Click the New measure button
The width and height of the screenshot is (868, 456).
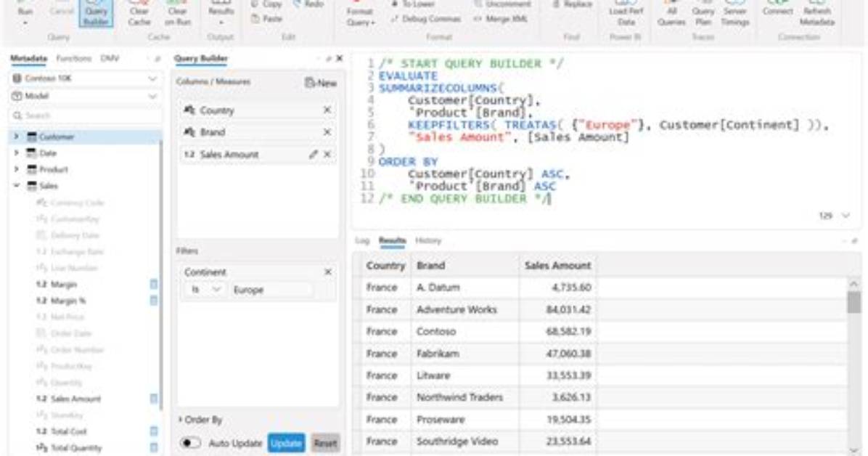[321, 83]
